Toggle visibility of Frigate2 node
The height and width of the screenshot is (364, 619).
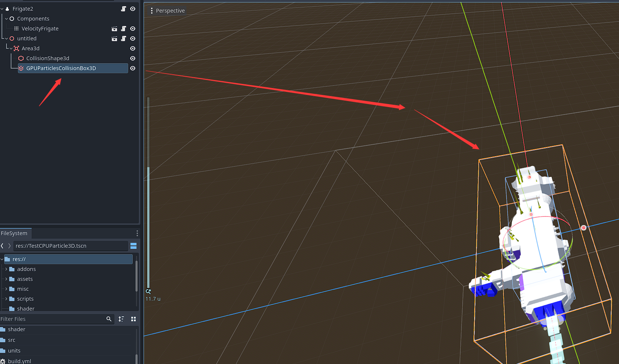(x=133, y=9)
